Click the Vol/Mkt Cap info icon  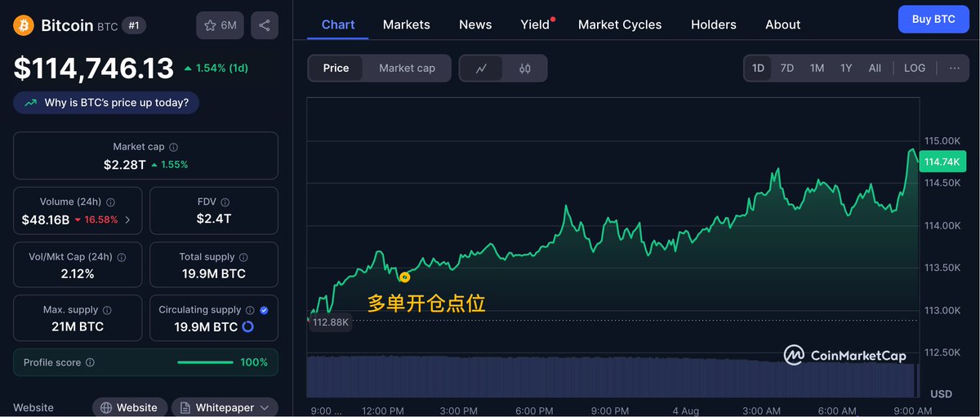click(x=122, y=256)
